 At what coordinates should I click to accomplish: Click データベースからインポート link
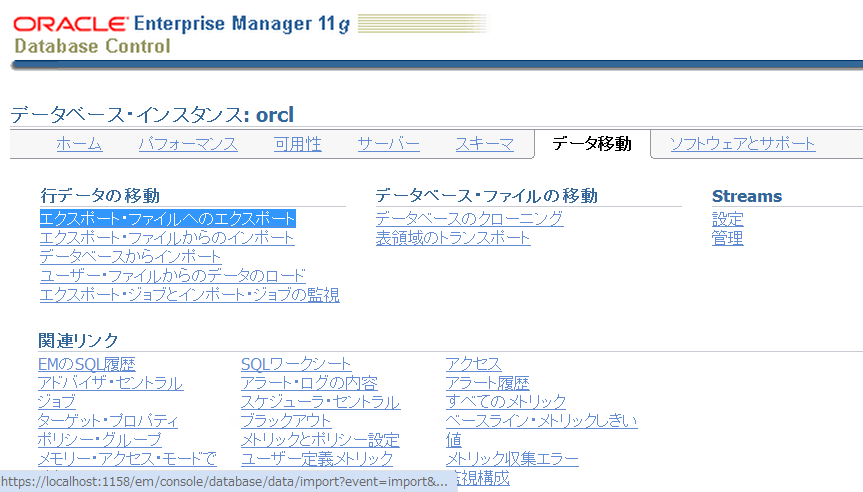coord(130,256)
